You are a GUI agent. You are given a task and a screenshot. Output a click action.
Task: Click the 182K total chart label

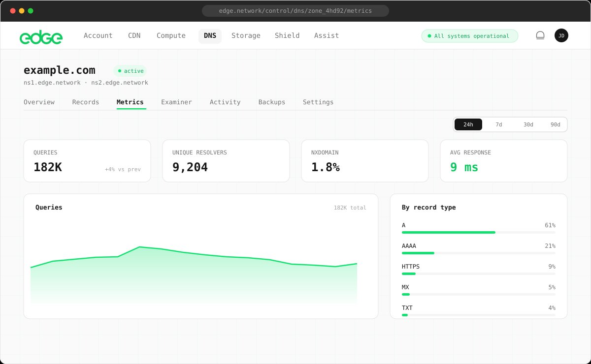tap(350, 208)
